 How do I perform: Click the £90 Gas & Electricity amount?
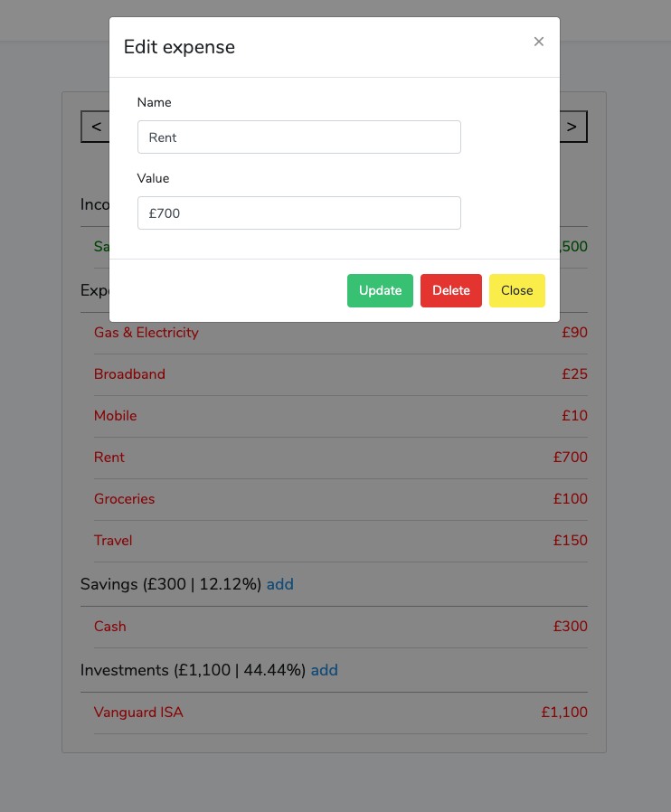575,333
